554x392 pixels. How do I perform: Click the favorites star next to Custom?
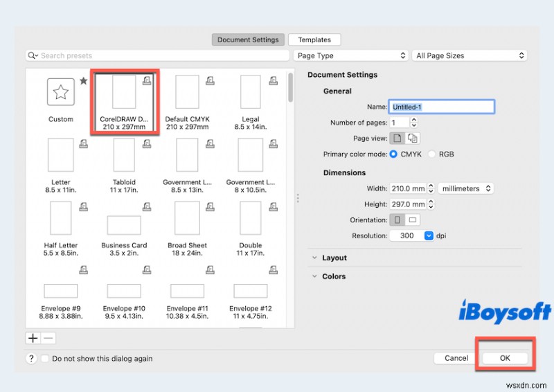(x=83, y=81)
